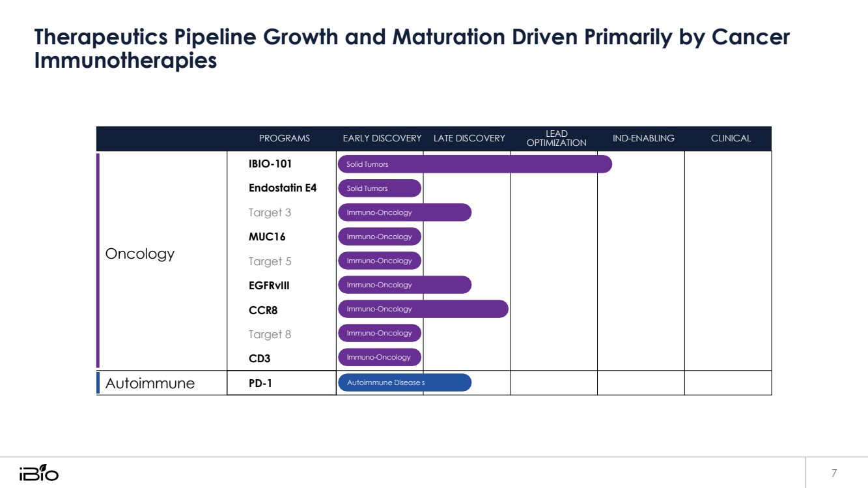The width and height of the screenshot is (868, 488).
Task: Click page number 7 in footer
Action: [x=834, y=472]
